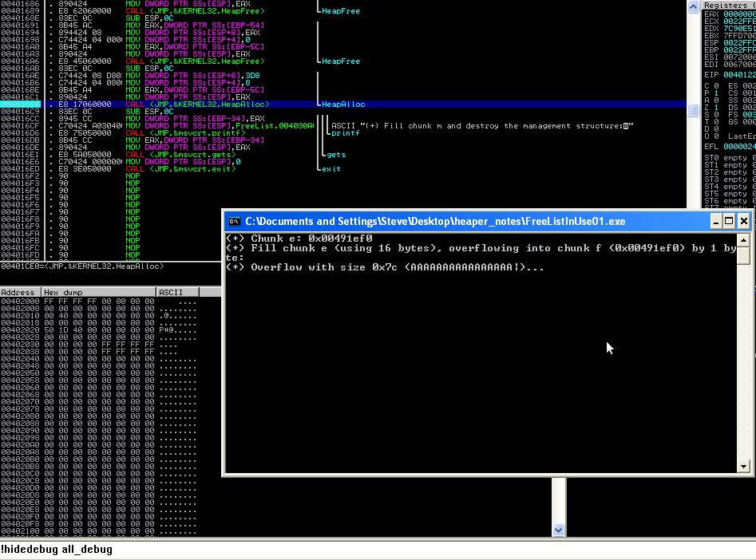Image resolution: width=756 pixels, height=560 pixels.
Task: Select the EAX register row
Action: pyautogui.click(x=730, y=14)
